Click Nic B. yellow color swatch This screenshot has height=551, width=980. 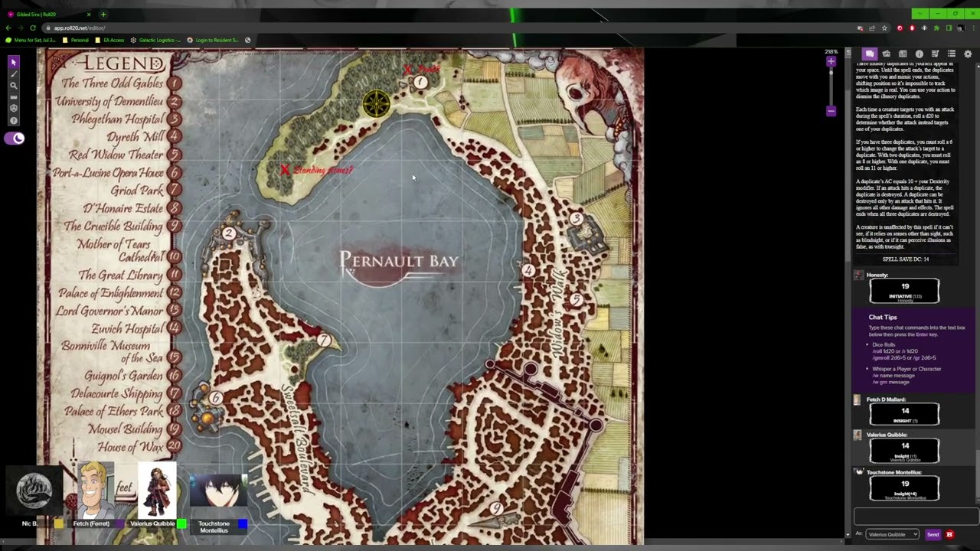[x=58, y=523]
